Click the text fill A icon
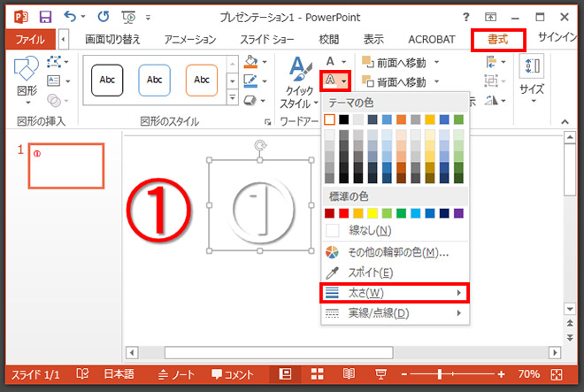The width and height of the screenshot is (584, 392). click(x=330, y=61)
